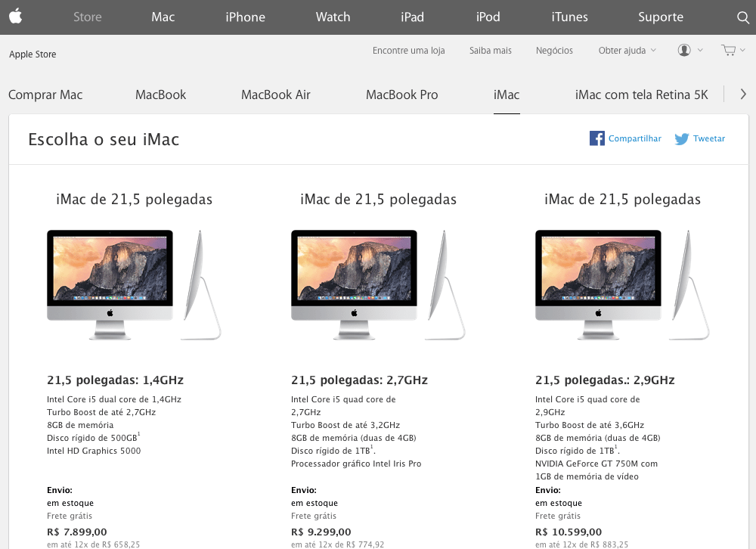The width and height of the screenshot is (756, 549).
Task: Select the 2,9GHz iMac product image
Action: click(x=622, y=284)
